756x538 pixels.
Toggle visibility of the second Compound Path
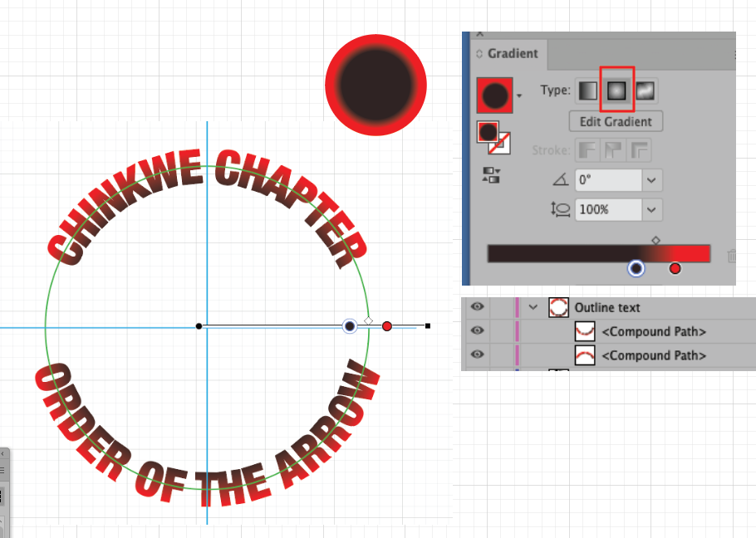tap(477, 355)
